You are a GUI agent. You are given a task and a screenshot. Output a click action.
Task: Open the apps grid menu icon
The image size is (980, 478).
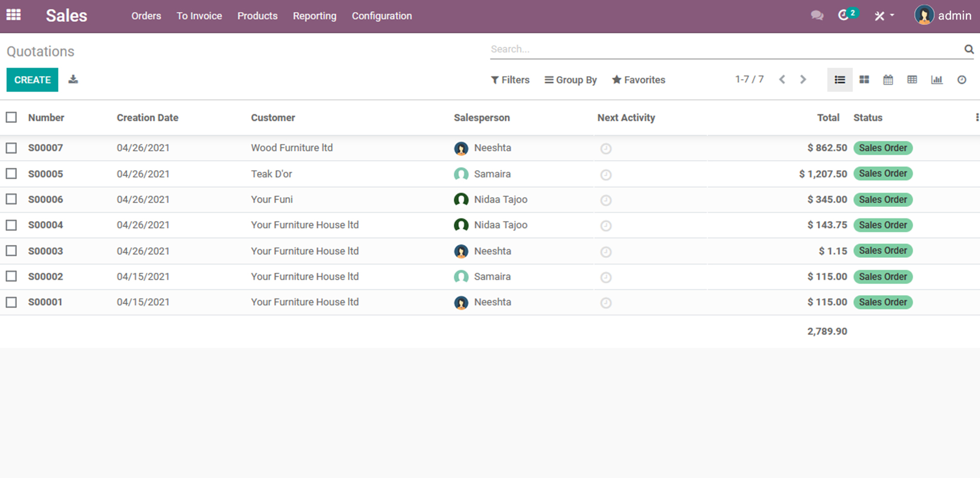coord(13,15)
